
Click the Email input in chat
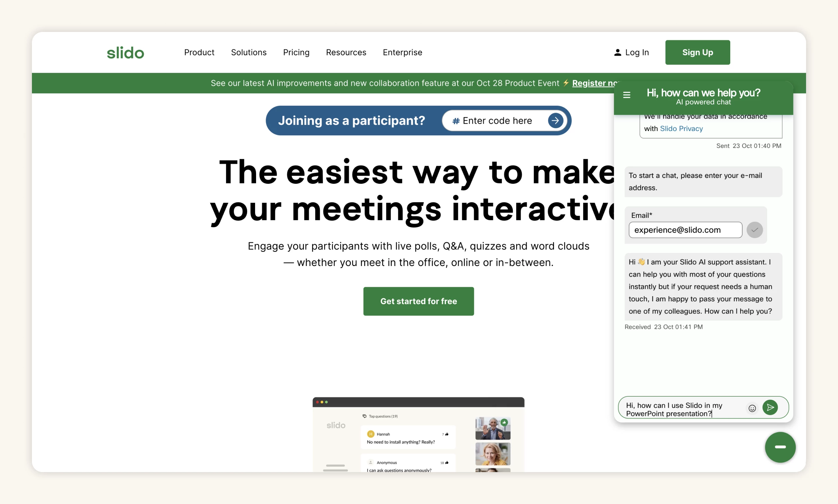coord(685,230)
